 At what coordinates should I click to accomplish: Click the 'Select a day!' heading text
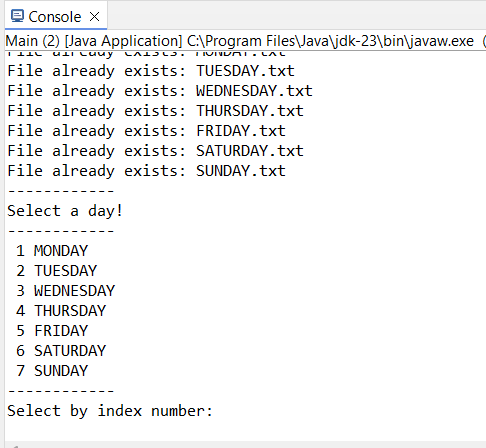coord(65,211)
